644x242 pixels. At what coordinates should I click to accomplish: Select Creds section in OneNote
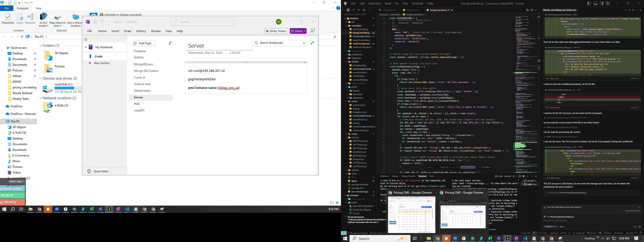coord(104,56)
